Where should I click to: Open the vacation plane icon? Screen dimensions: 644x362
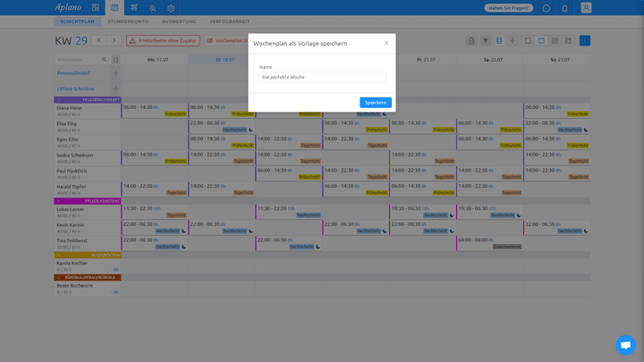133,8
